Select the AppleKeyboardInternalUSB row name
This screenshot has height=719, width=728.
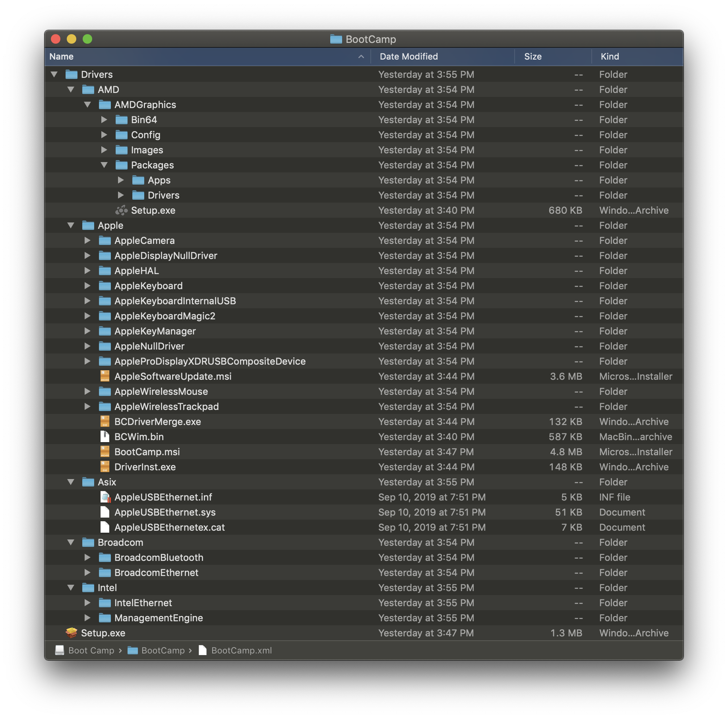[x=175, y=301]
